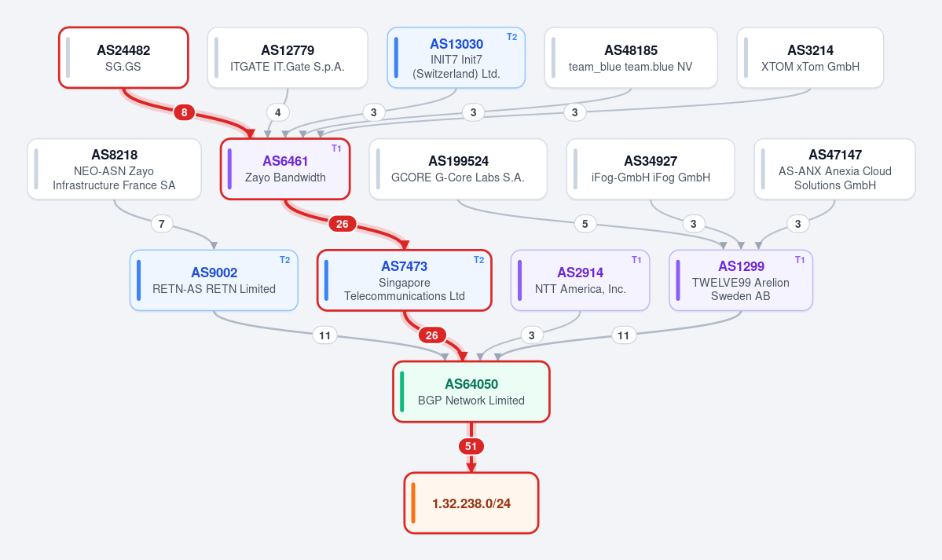Click the red 51 edge badge

click(x=471, y=446)
